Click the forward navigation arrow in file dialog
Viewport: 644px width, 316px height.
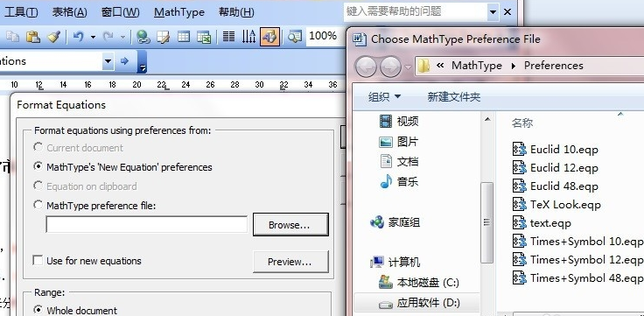(390, 67)
